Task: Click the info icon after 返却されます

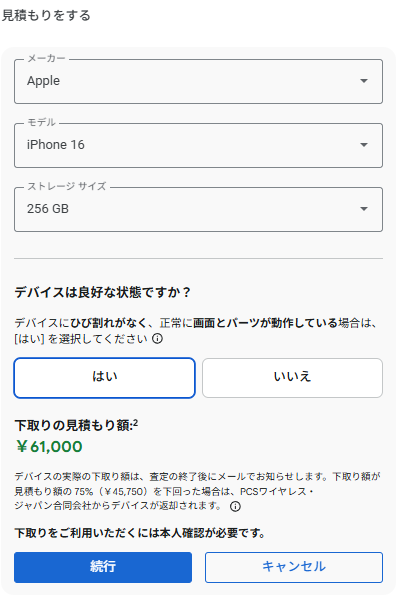Action: (235, 506)
